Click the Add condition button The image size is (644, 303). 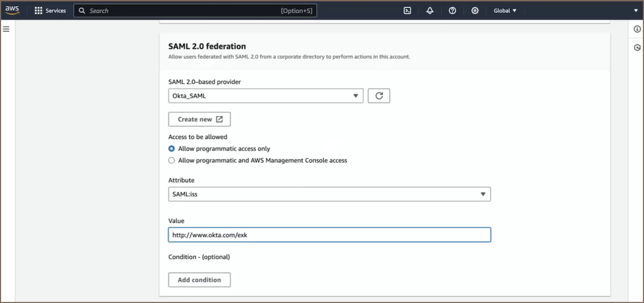pos(199,279)
